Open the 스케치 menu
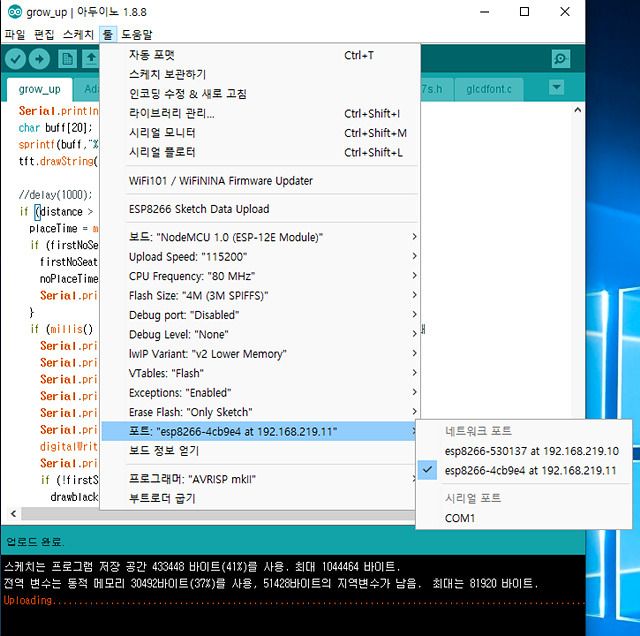Viewport: 640px width, 636px height. tap(78, 34)
